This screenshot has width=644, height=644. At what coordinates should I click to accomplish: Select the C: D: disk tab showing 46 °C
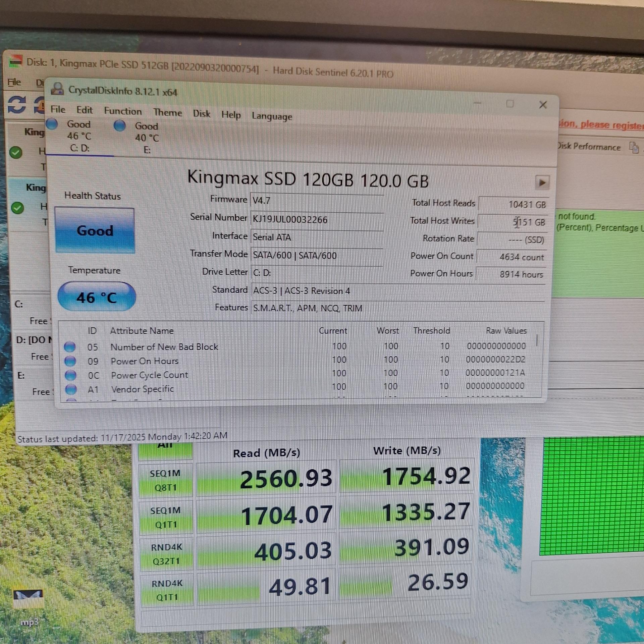click(79, 137)
